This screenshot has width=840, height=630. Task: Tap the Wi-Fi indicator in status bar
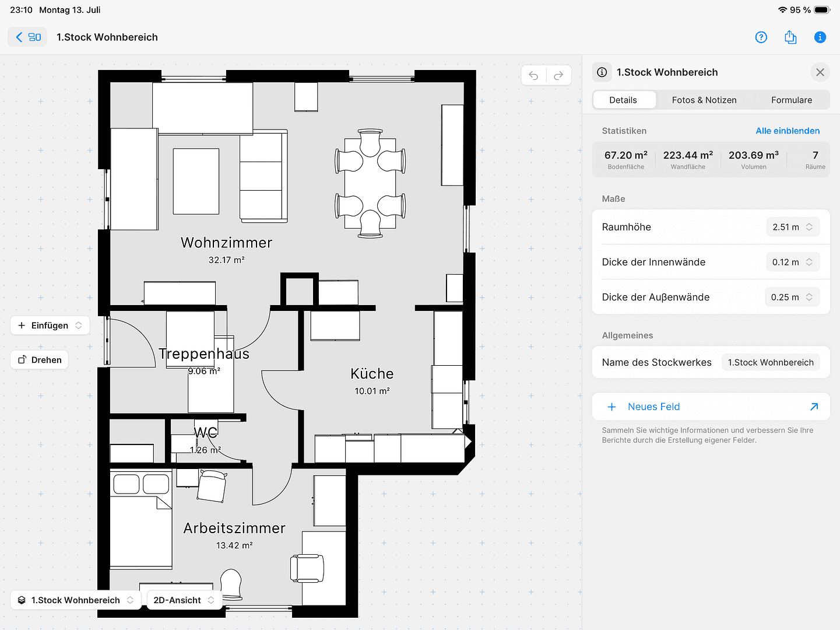click(x=782, y=10)
